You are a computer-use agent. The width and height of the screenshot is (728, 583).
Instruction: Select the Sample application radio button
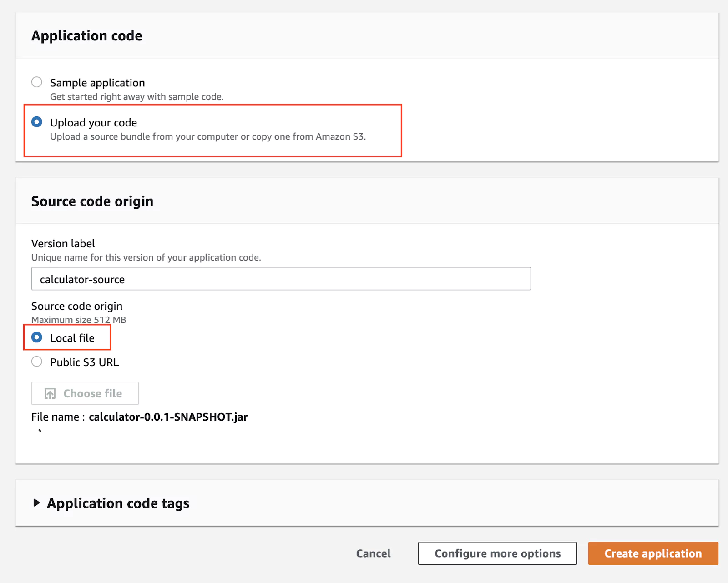point(37,82)
